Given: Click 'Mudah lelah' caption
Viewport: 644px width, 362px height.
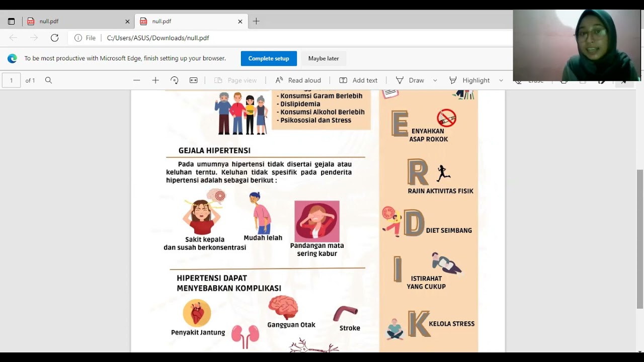Looking at the screenshot, I should tap(263, 238).
